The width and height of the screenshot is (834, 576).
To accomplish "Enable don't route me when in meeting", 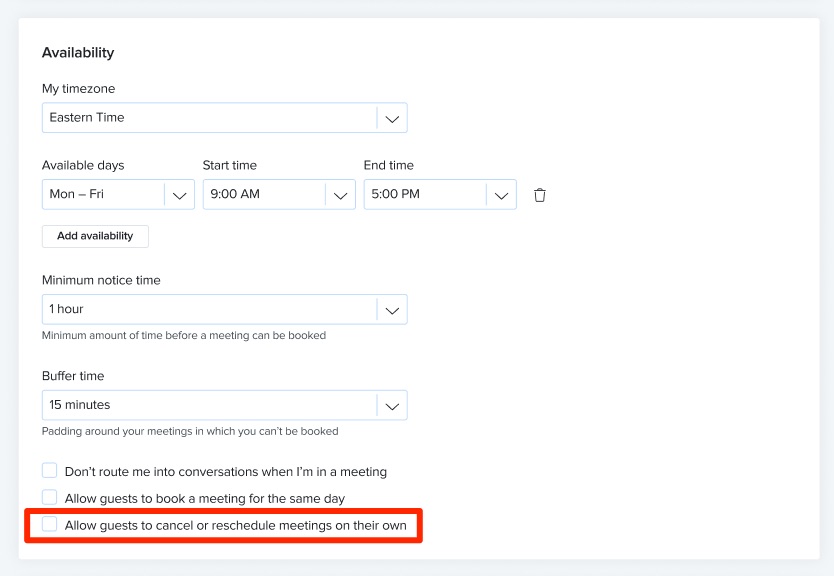I will click(49, 471).
